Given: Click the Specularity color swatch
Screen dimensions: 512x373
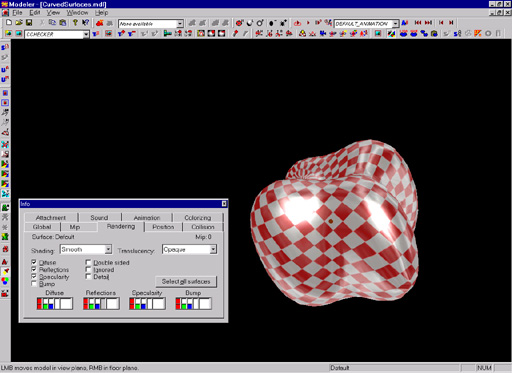Looking at the screenshot, I should pyautogui.click(x=147, y=304).
